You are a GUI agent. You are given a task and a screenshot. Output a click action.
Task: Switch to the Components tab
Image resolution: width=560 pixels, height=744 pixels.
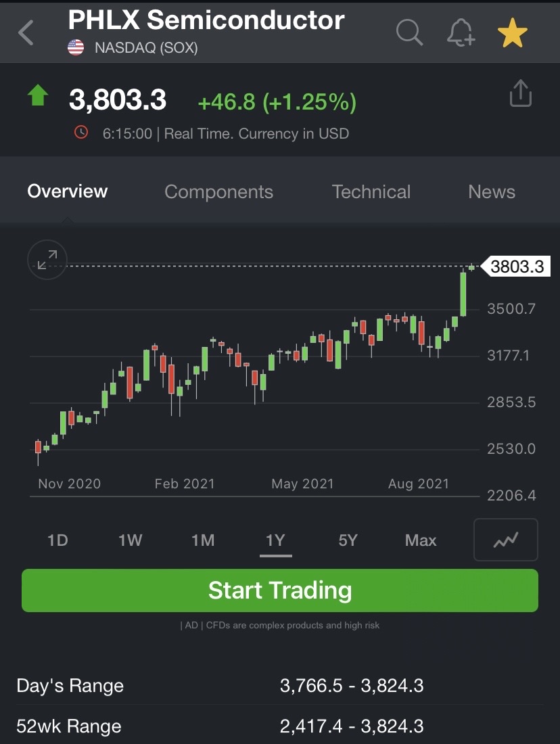coord(218,191)
